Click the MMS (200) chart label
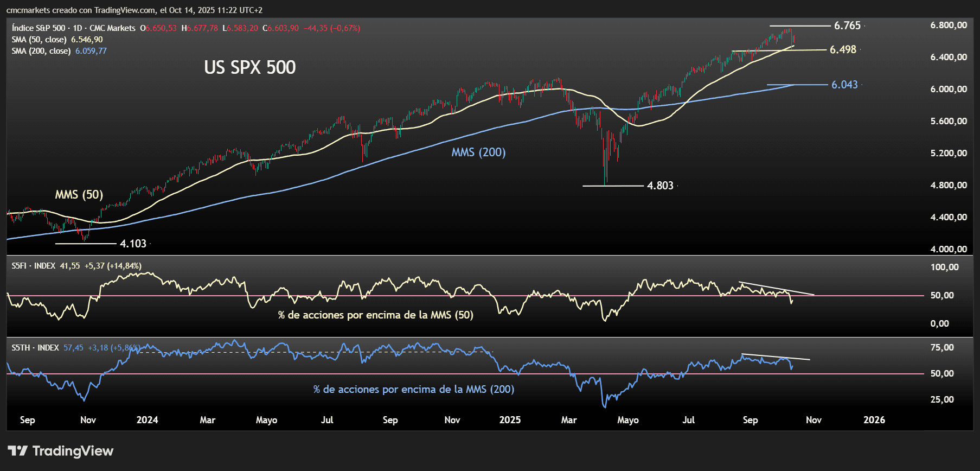Viewport: 980px width, 471px height. [478, 152]
